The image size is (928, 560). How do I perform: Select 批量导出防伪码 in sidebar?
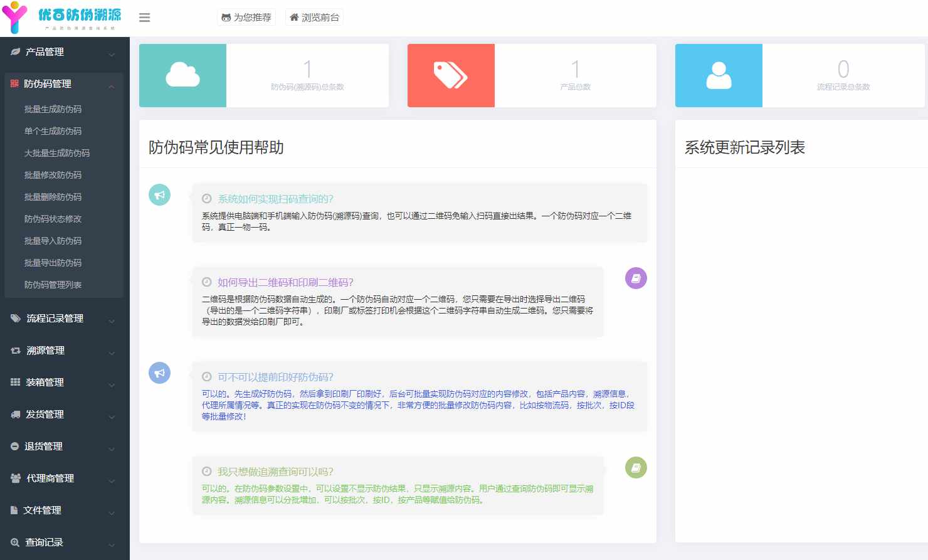click(53, 263)
